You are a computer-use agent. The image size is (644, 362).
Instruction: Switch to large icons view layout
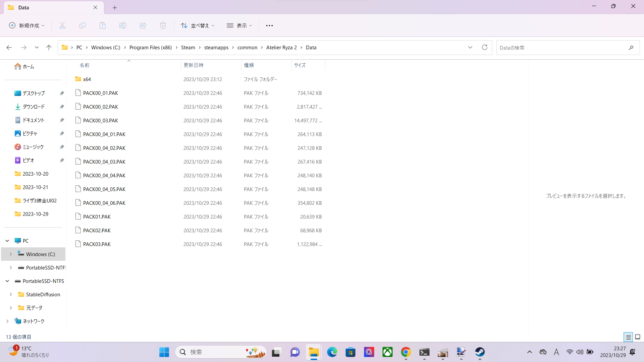click(638, 337)
